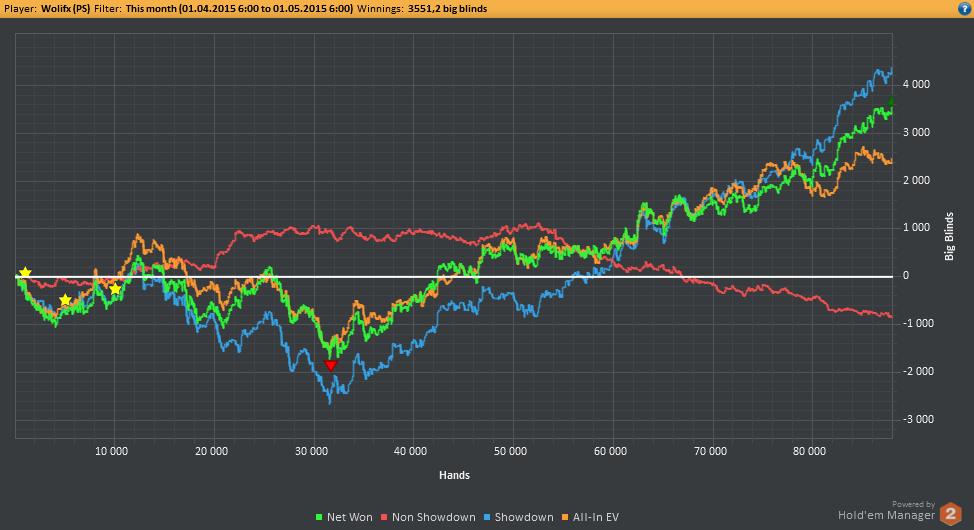Click the 1 000 big blinds axis label
974x530 pixels.
[916, 228]
